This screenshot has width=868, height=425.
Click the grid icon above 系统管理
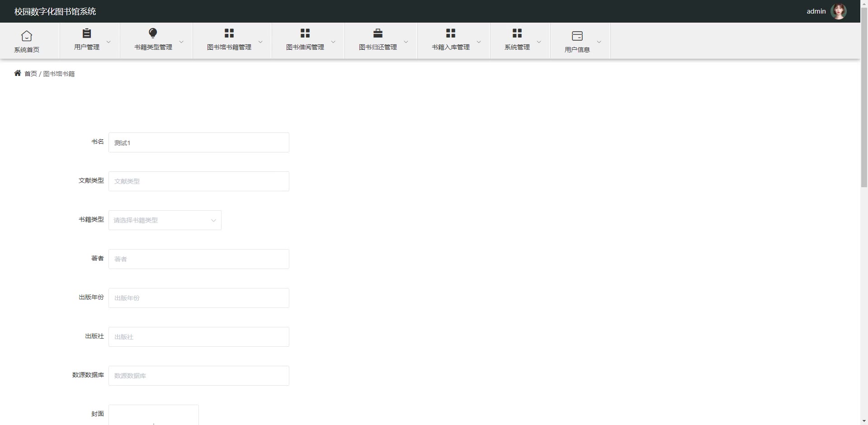tap(517, 33)
